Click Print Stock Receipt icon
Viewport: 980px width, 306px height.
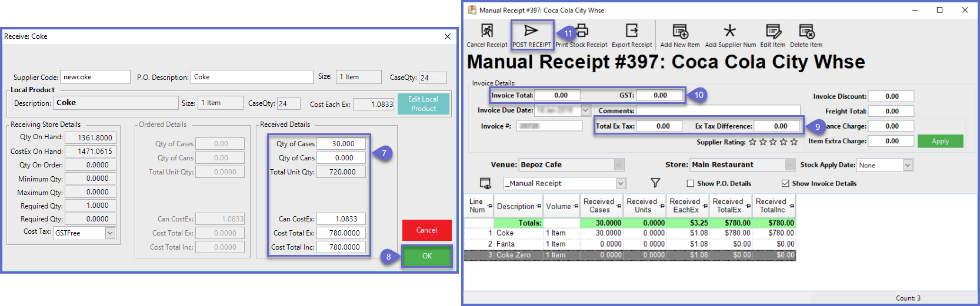point(582,31)
